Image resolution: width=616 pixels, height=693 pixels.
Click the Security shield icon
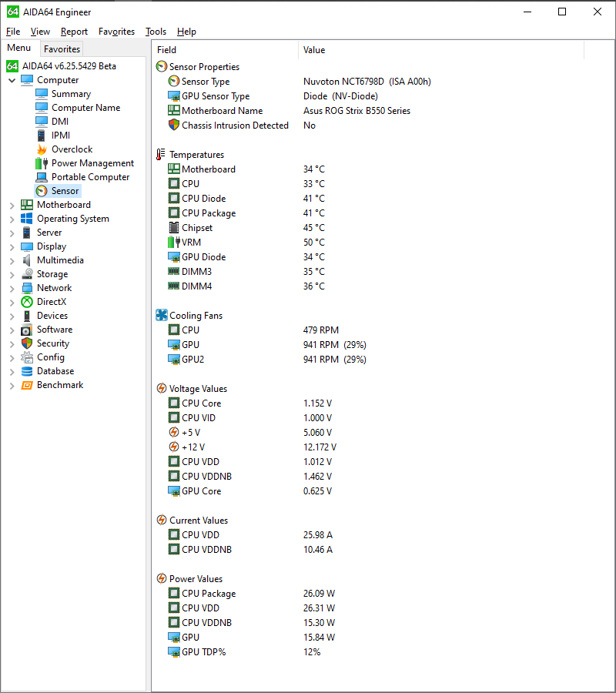pos(27,343)
